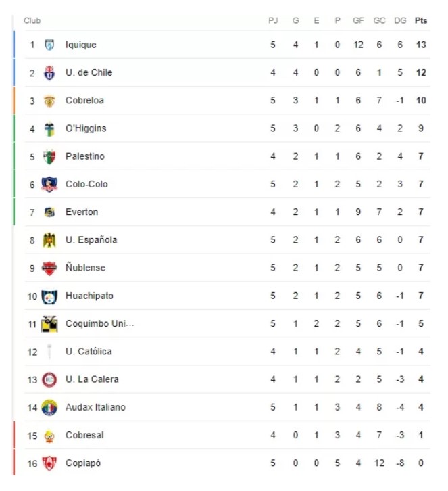Click the Cobreloa club logo
The width and height of the screenshot is (448, 491).
[x=49, y=101]
